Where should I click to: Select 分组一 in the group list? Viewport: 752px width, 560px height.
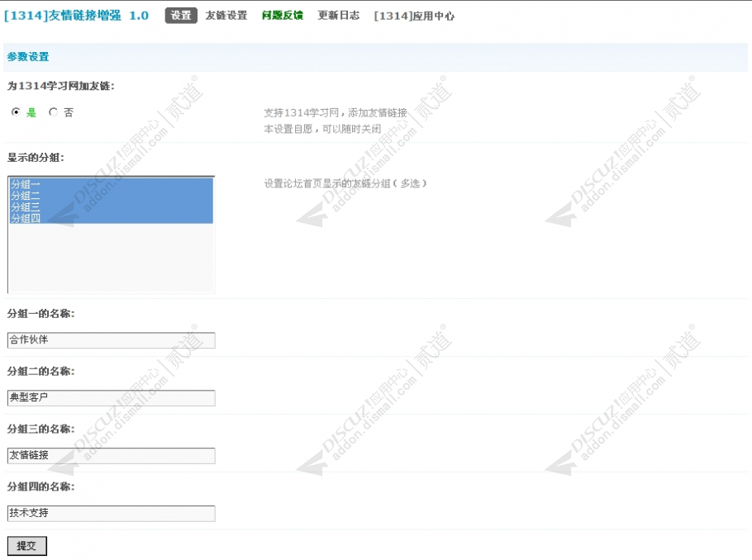pyautogui.click(x=111, y=184)
